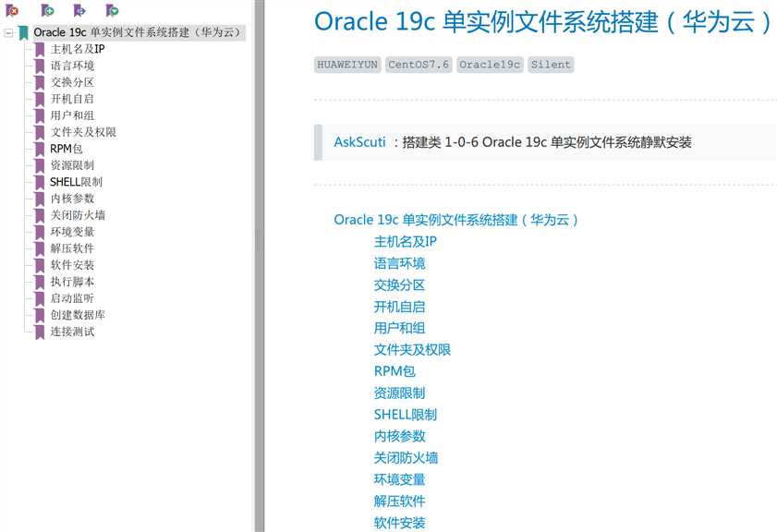
Task: Follow the 主机名及IP link in the contents list
Action: [x=406, y=242]
